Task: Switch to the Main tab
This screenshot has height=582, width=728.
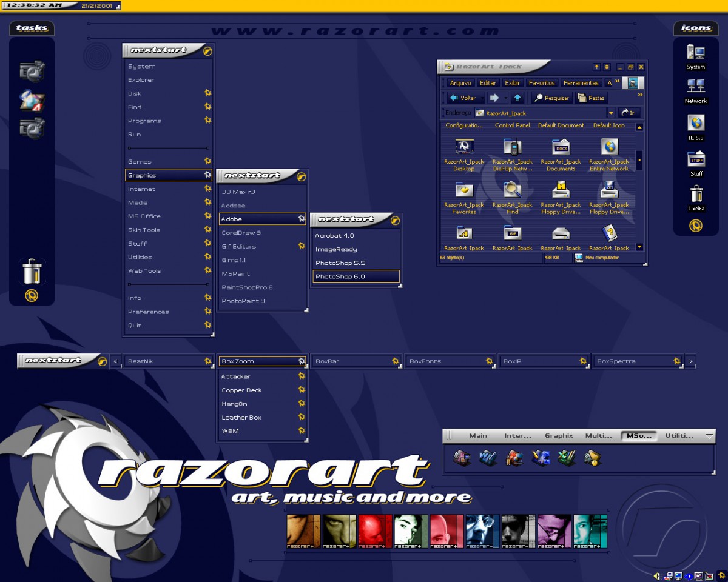Action: 478,435
